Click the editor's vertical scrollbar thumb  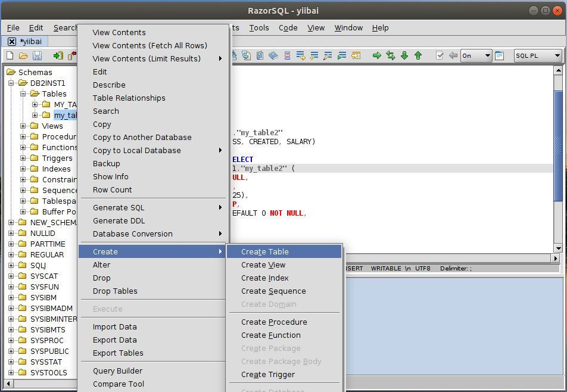coord(557,143)
